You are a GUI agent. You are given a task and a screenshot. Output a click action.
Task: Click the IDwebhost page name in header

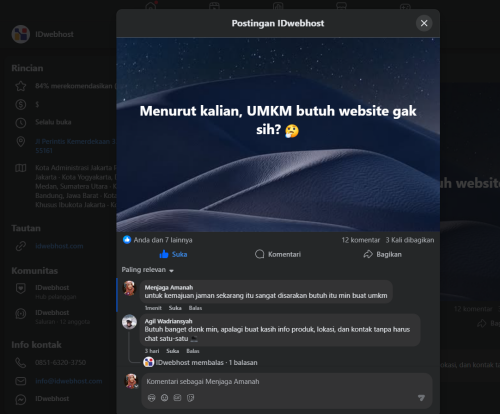(x=54, y=34)
